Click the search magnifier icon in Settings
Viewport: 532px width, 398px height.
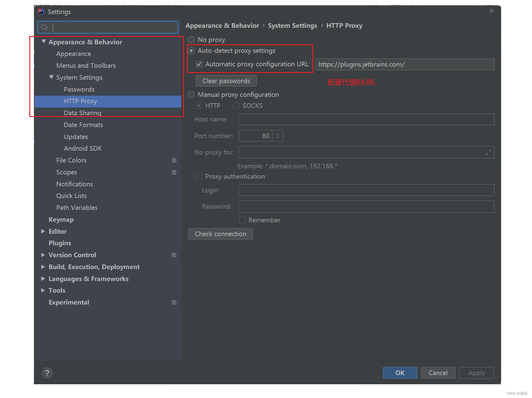44,27
